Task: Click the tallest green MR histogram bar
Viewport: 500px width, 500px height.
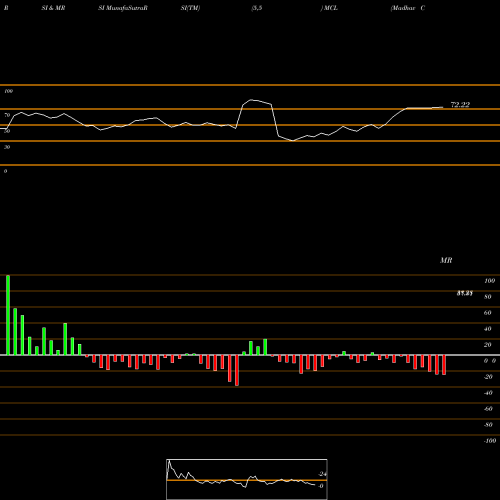Action: pos(8,315)
